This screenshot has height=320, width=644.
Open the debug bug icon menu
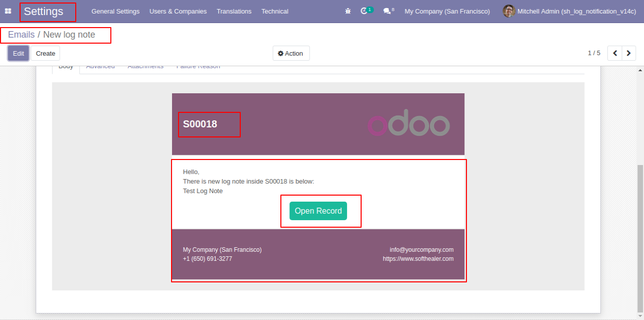348,11
